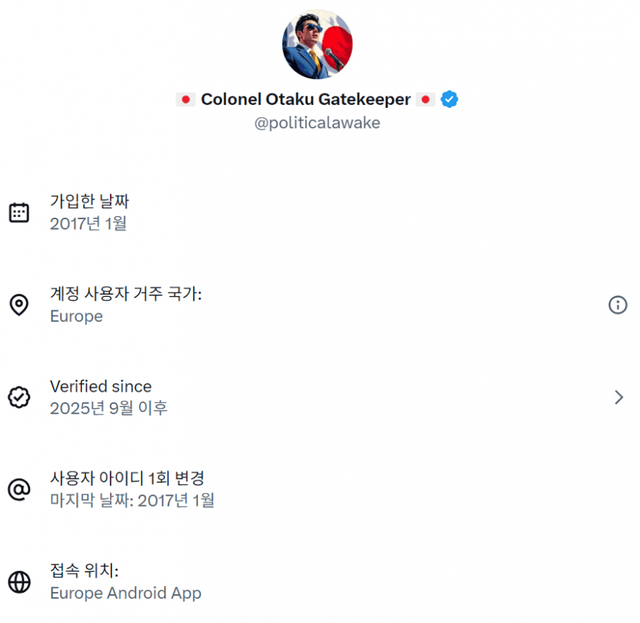The image size is (640, 623).
Task: Click the 2025년 9월 이후 verification date
Action: coord(109,408)
